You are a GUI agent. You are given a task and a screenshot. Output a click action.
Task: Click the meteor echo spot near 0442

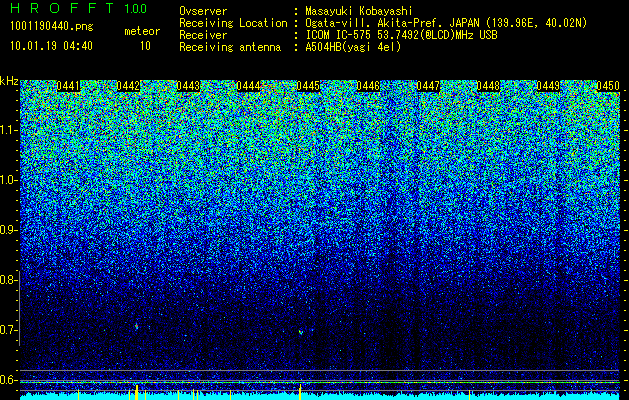coord(136,326)
